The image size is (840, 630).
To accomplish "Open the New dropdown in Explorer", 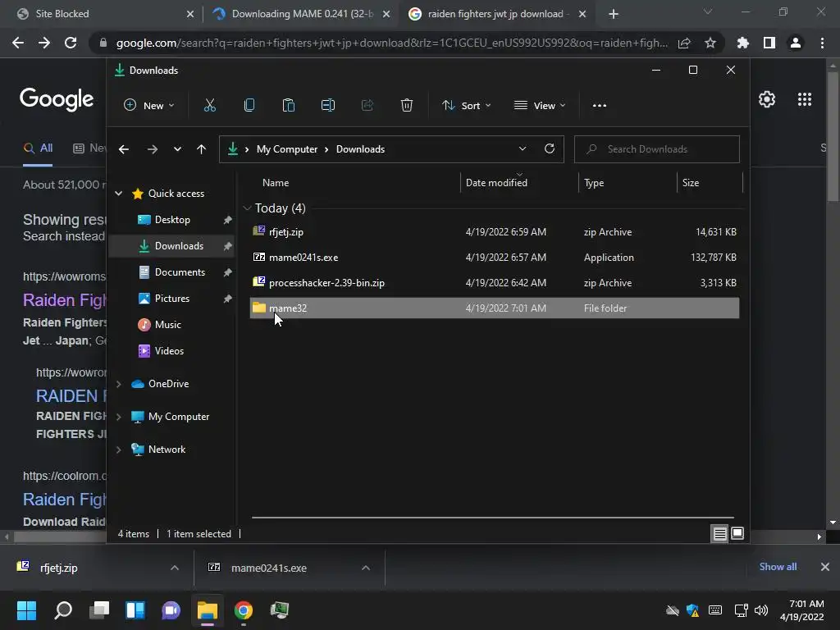I will click(x=149, y=106).
